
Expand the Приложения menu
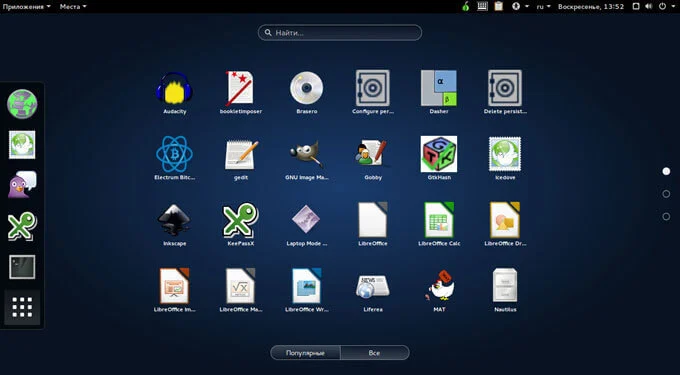26,7
